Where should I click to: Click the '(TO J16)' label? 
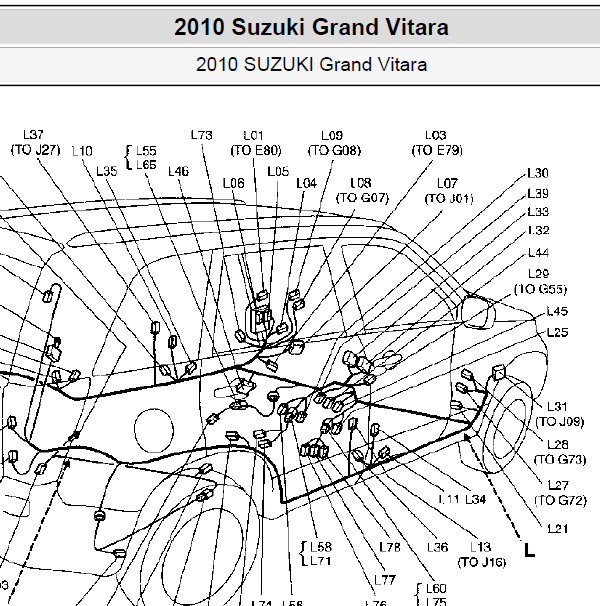click(482, 562)
